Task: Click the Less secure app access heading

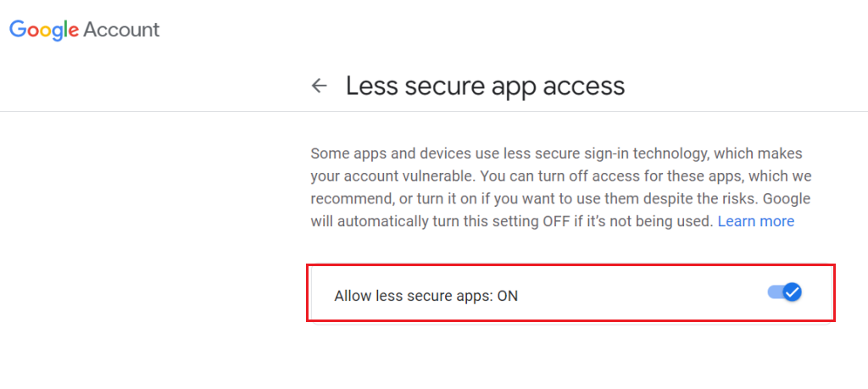Action: [x=485, y=86]
